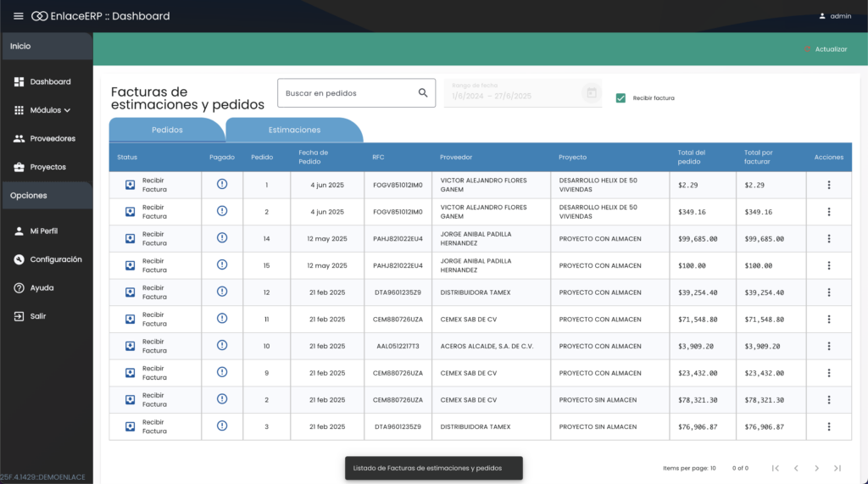Click the Recibir Factura icon for pedido 14
The image size is (868, 484).
tap(131, 239)
